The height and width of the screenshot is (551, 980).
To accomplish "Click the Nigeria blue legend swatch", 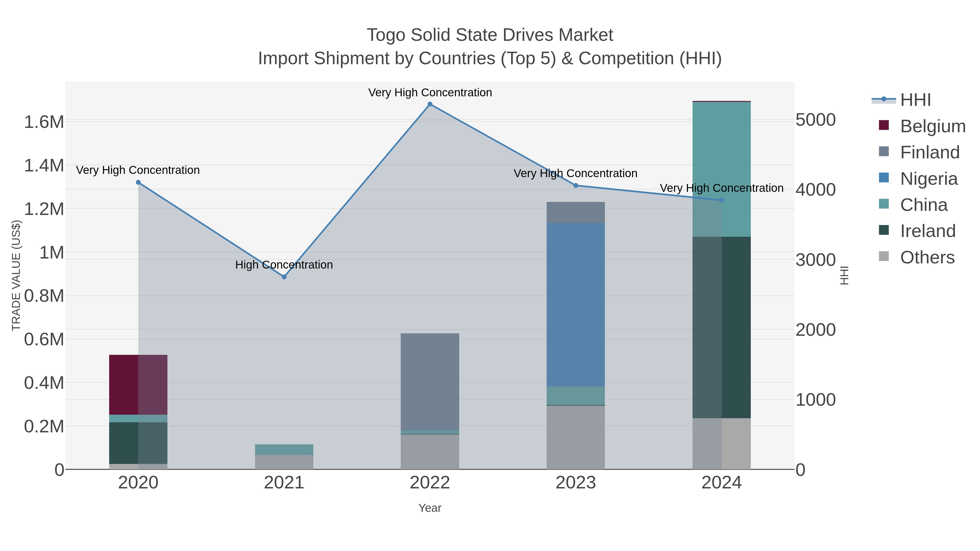I will (x=884, y=178).
